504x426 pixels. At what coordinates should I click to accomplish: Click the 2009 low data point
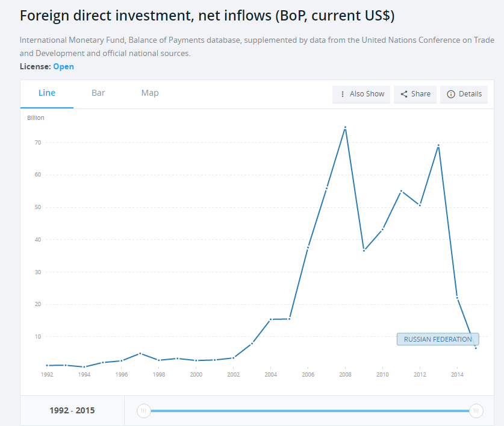364,250
